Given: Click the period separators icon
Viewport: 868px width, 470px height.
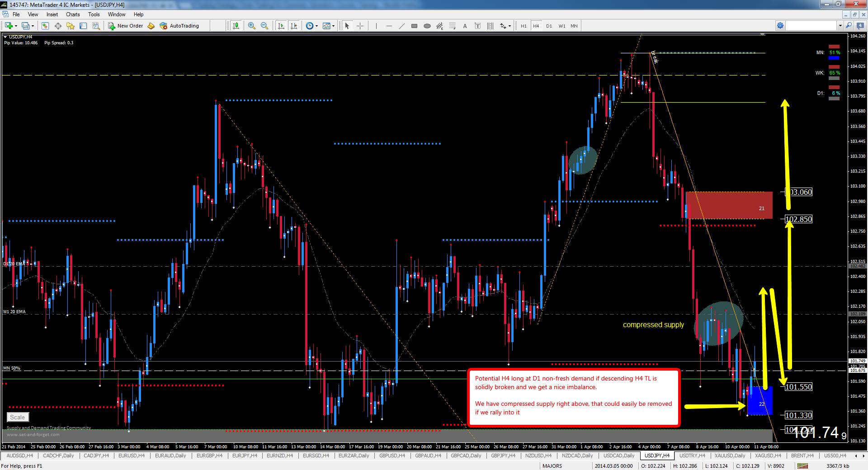Looking at the screenshot, I should (x=490, y=26).
